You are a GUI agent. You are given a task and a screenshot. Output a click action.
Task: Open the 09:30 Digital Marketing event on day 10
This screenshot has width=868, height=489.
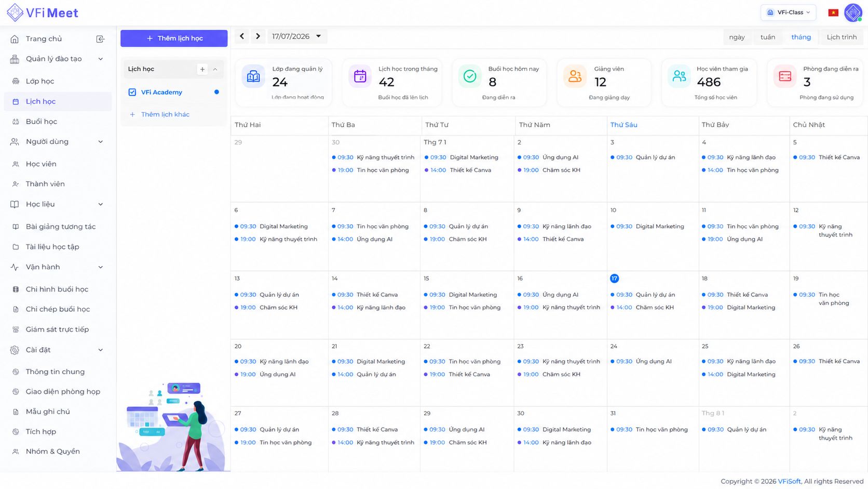tap(647, 227)
